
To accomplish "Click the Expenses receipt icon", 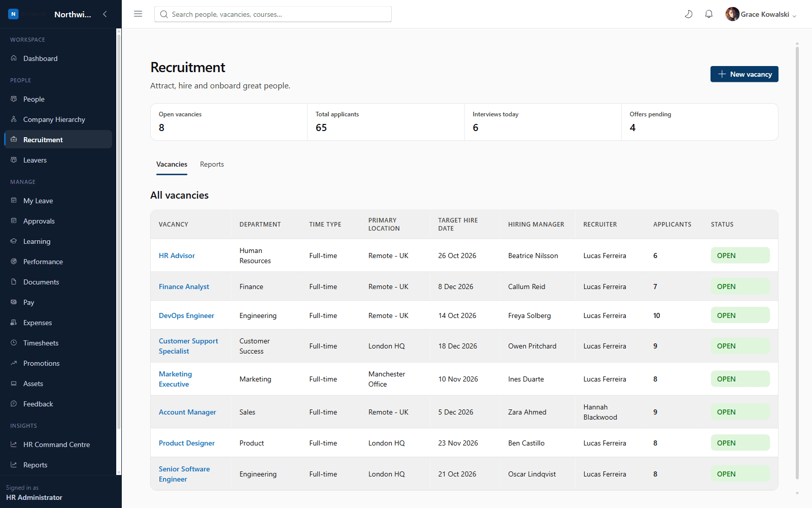I will (x=14, y=322).
